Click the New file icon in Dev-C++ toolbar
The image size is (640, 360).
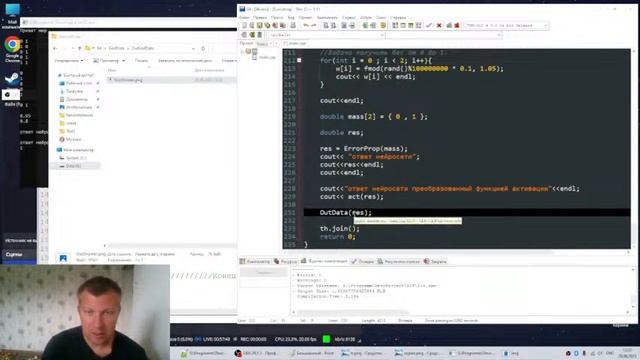(244, 25)
